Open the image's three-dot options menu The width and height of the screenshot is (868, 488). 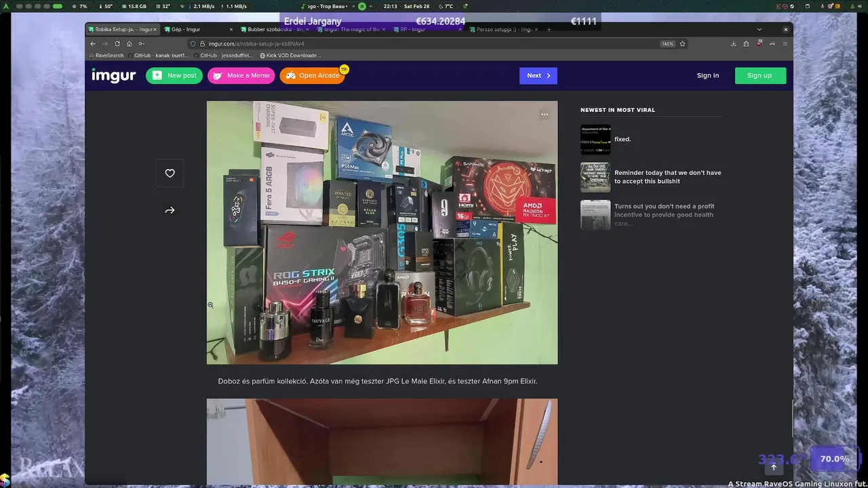(545, 115)
